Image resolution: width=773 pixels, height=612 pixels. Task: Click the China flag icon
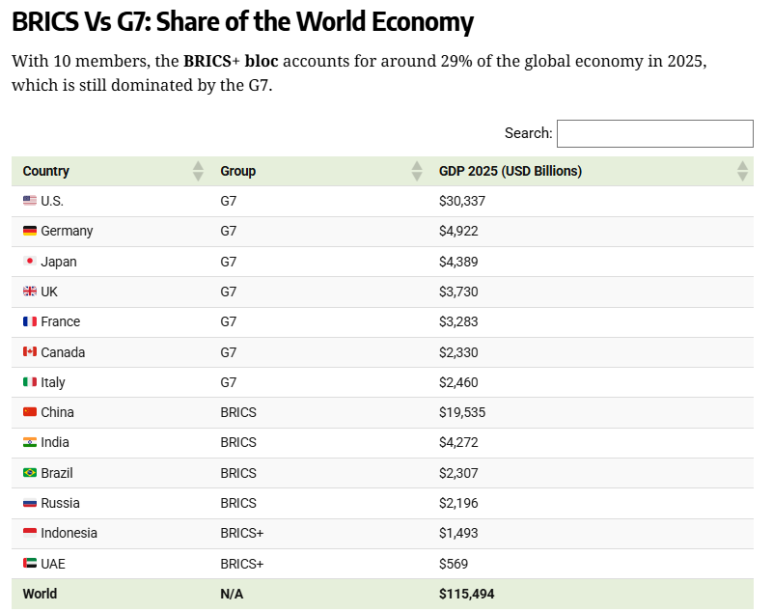click(x=30, y=412)
